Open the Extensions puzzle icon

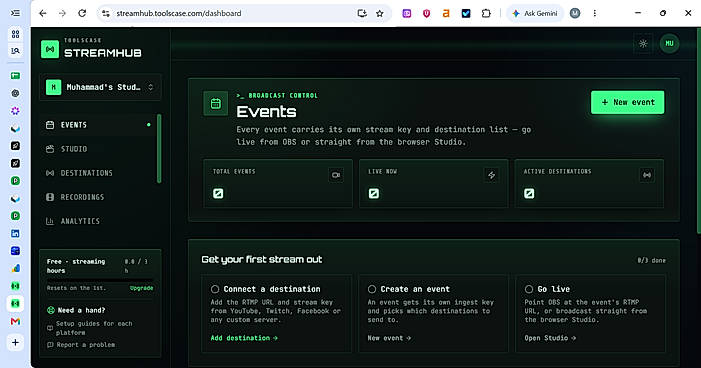[x=486, y=13]
